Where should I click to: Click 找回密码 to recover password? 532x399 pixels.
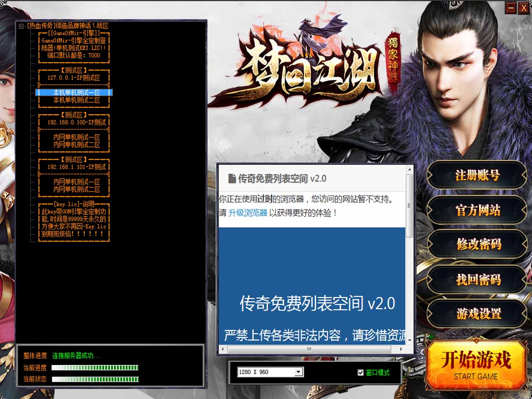(477, 279)
